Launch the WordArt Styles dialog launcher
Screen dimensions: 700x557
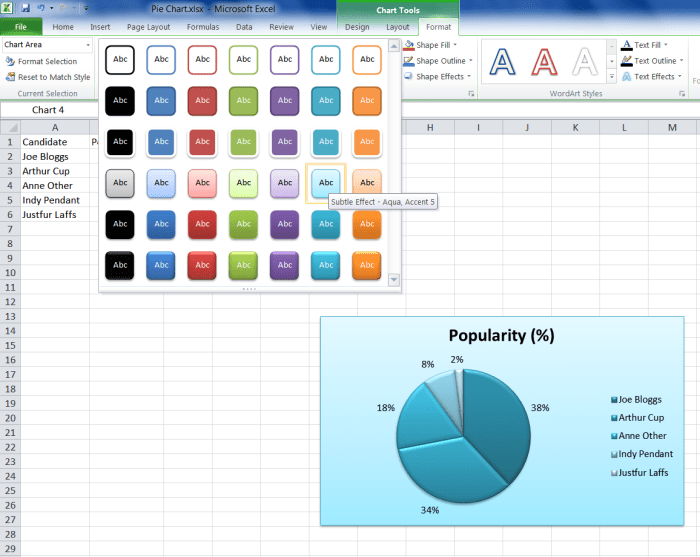pyautogui.click(x=682, y=94)
